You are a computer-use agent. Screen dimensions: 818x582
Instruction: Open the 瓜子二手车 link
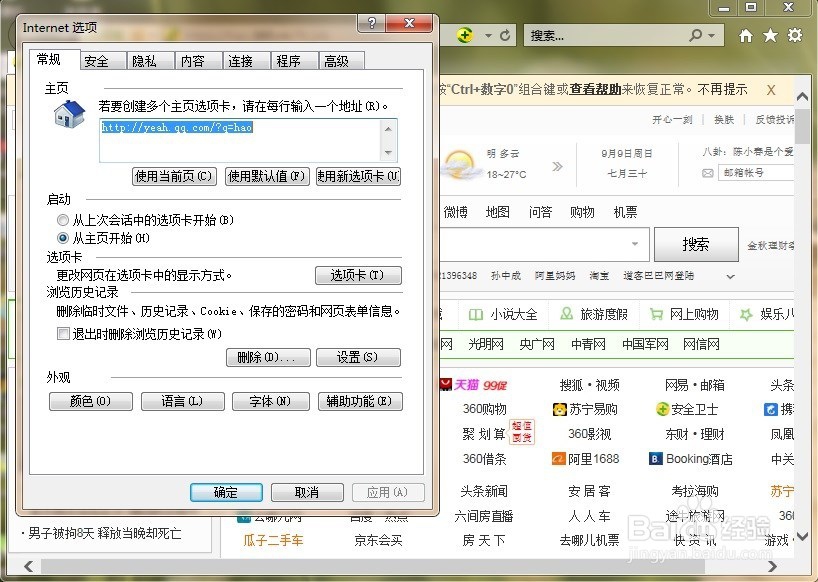273,540
